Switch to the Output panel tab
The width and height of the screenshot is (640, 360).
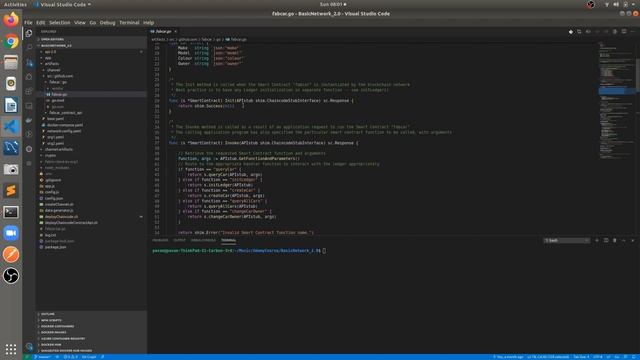tap(179, 240)
